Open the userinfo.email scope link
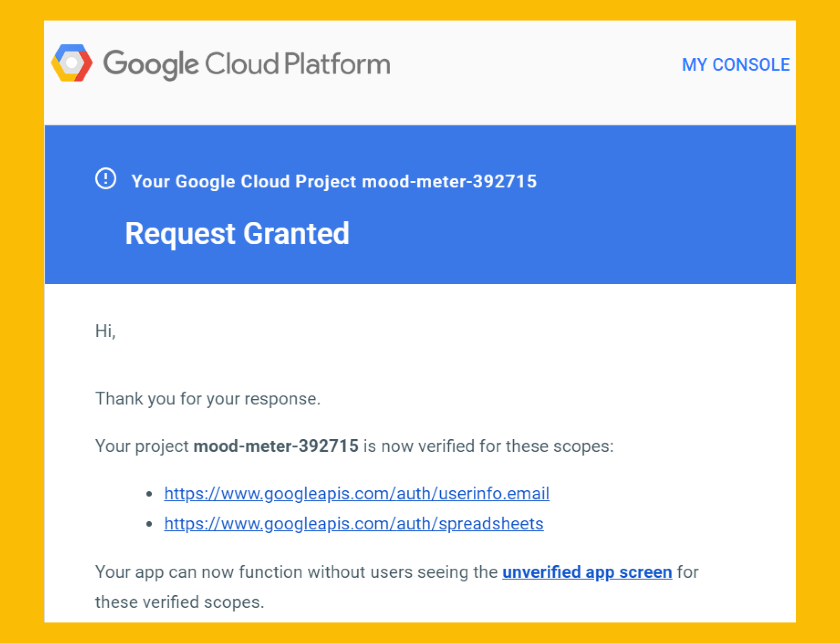 [x=356, y=494]
